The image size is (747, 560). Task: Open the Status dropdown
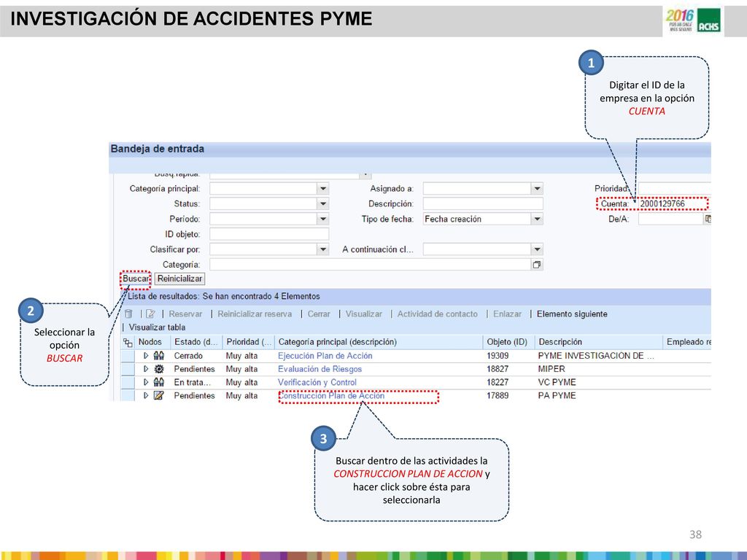(x=323, y=204)
